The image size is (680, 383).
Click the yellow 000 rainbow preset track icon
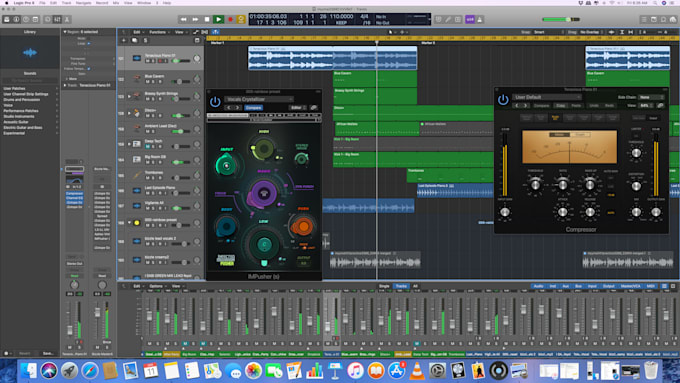[137, 223]
